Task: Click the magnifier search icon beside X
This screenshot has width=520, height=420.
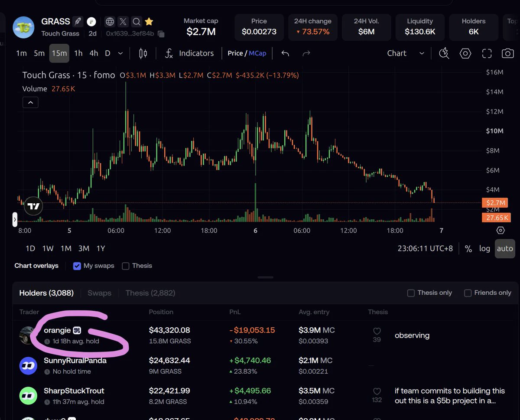Action: 136,21
